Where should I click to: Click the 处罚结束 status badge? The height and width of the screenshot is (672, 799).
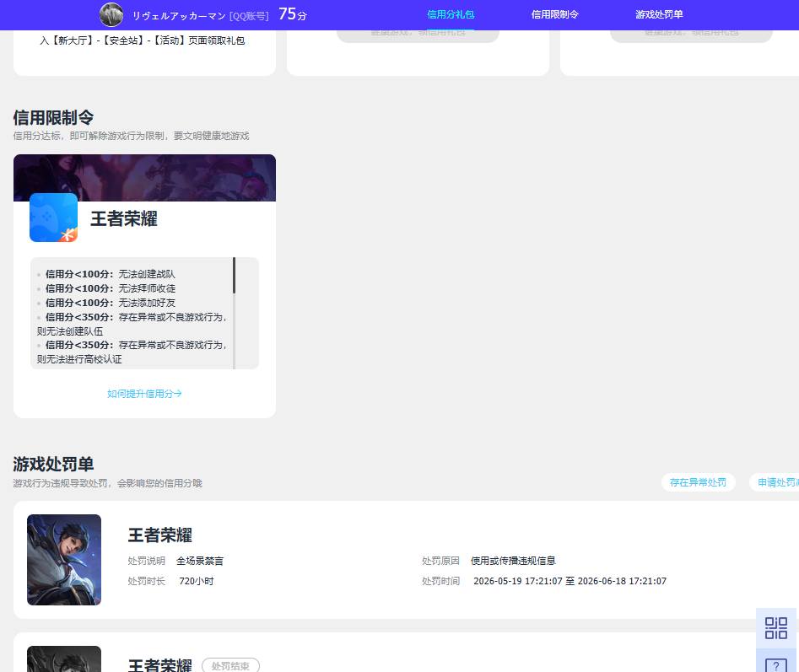point(230,665)
